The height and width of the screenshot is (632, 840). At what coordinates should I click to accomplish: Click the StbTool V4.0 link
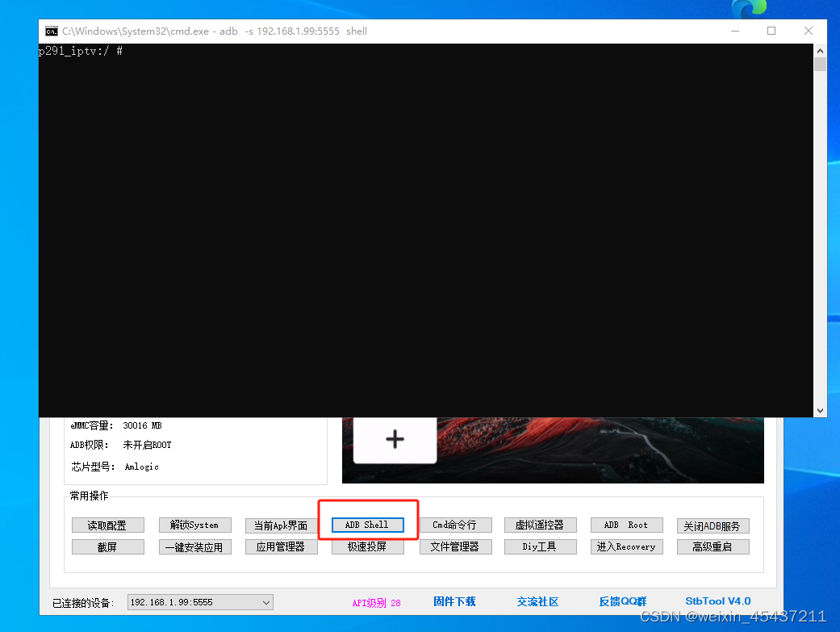click(718, 601)
